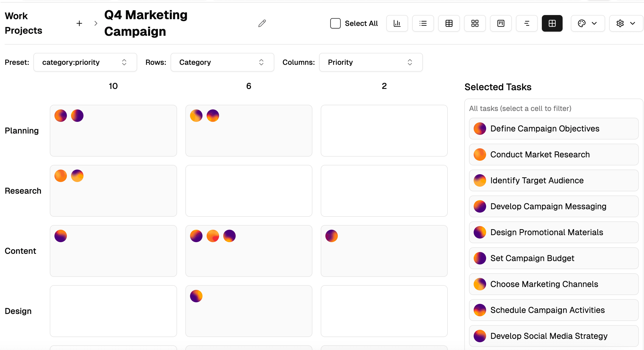The height and width of the screenshot is (350, 644).
Task: Switch to the bar chart view
Action: 397,23
